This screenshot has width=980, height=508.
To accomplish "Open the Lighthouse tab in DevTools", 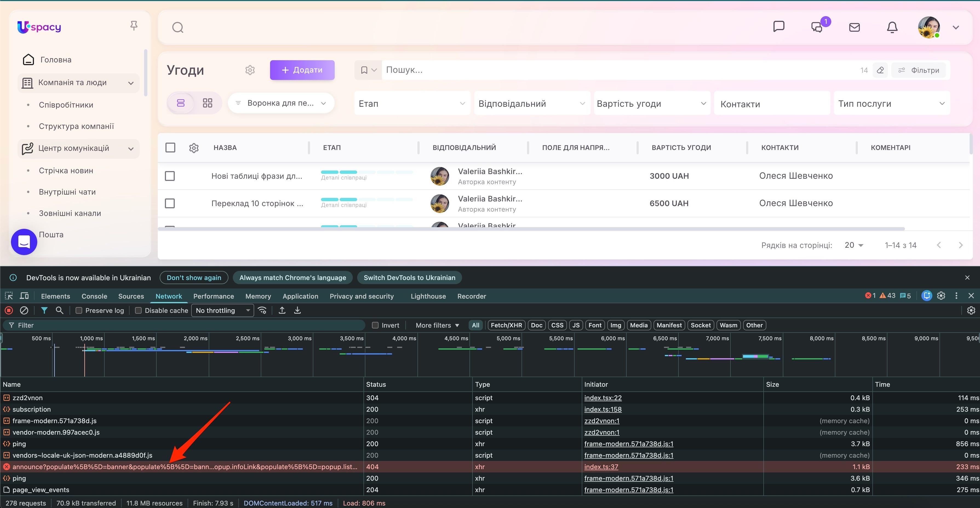I will (428, 296).
